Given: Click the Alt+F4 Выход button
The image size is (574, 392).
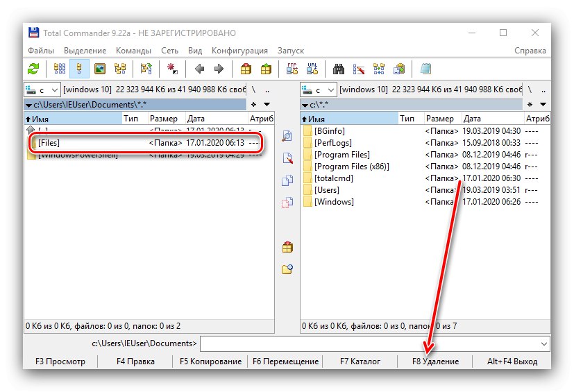Looking at the screenshot, I should [512, 361].
